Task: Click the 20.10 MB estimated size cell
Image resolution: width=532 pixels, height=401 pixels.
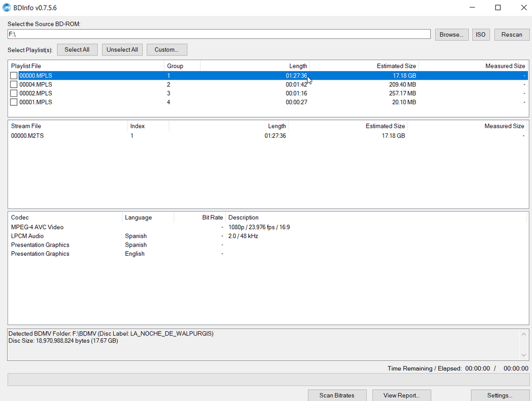Action: tap(404, 102)
